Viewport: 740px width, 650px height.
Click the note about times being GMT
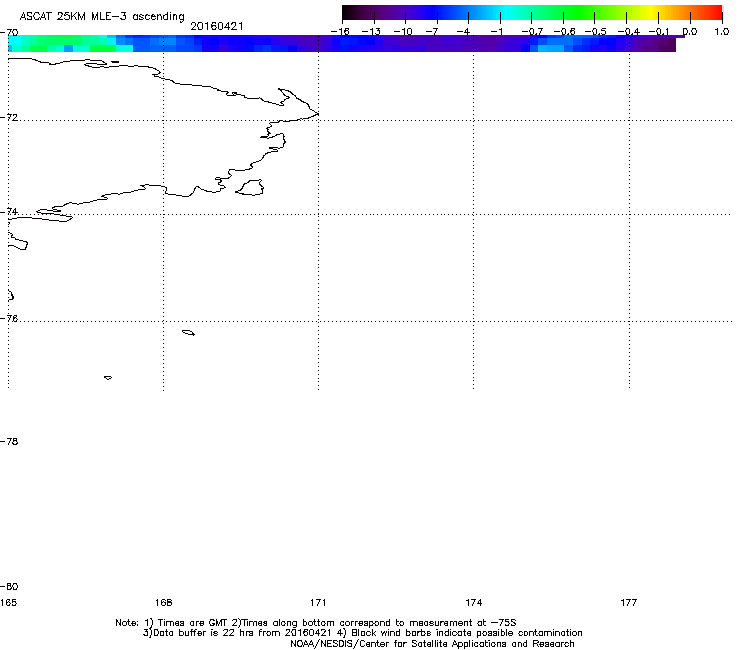coord(315,623)
